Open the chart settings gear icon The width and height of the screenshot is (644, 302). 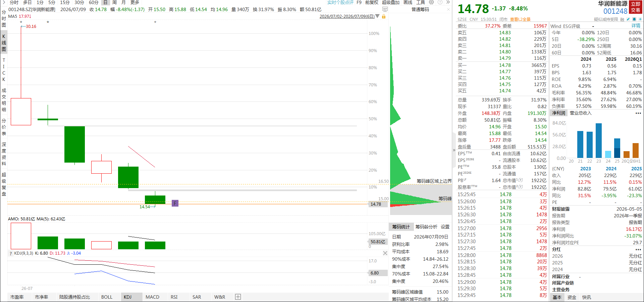[431, 2]
